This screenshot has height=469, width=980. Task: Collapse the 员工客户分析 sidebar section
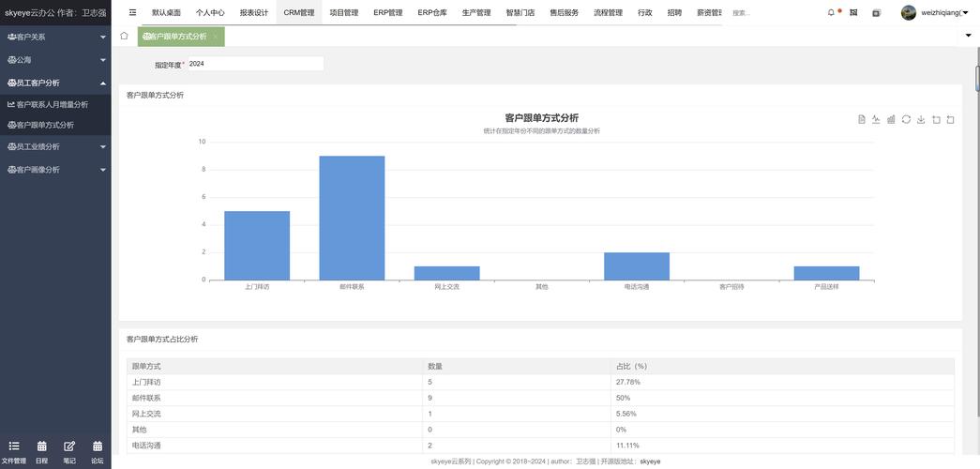(x=55, y=83)
